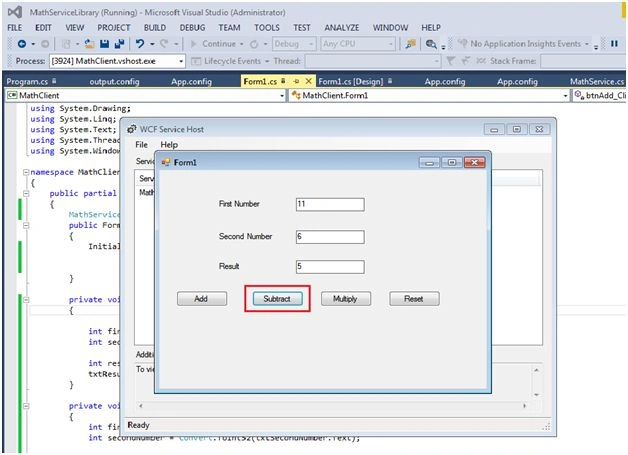Click the Subtract button in Form1
Image resolution: width=628 pixels, height=455 pixels.
coord(277,299)
